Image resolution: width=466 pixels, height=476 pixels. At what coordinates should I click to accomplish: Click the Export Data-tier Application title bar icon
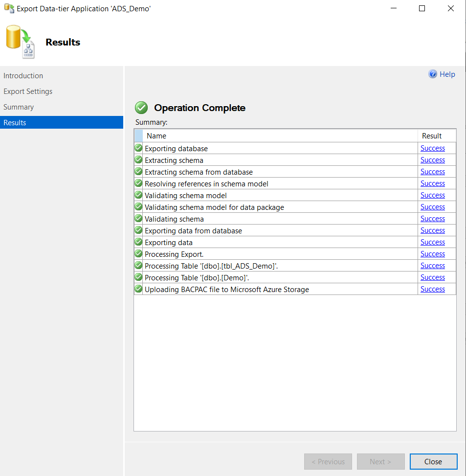point(9,8)
